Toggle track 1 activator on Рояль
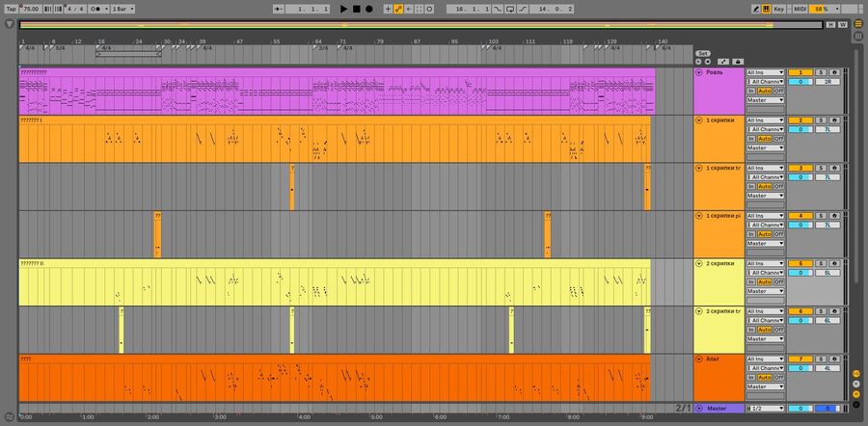The height and width of the screenshot is (426, 868). click(800, 72)
